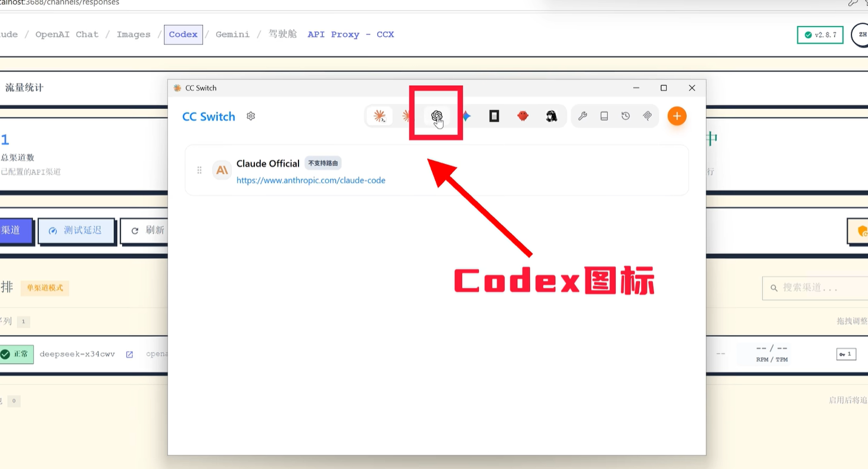Image resolution: width=868 pixels, height=469 pixels.
Task: Switch to the OpenAI Chat tab
Action: click(67, 35)
